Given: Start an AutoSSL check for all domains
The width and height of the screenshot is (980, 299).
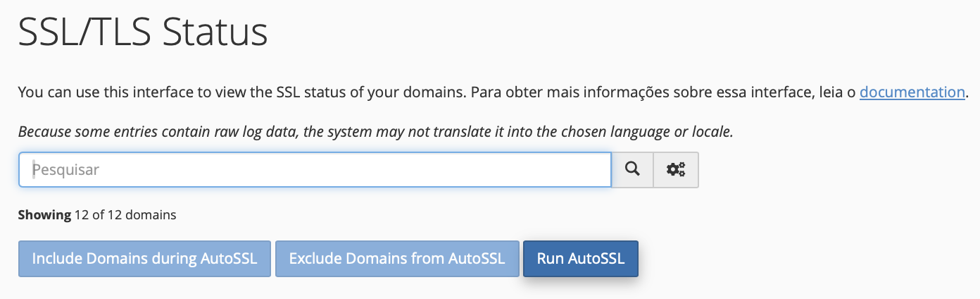Looking at the screenshot, I should point(580,258).
